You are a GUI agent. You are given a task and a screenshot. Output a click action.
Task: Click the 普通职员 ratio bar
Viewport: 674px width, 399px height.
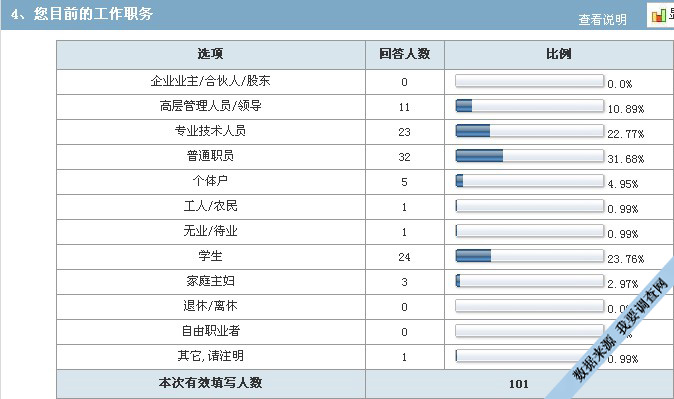530,156
